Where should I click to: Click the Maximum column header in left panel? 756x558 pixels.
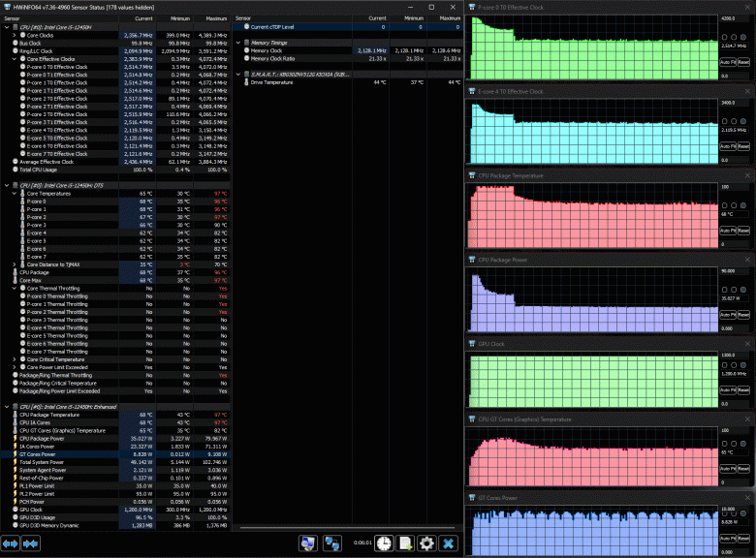click(217, 17)
